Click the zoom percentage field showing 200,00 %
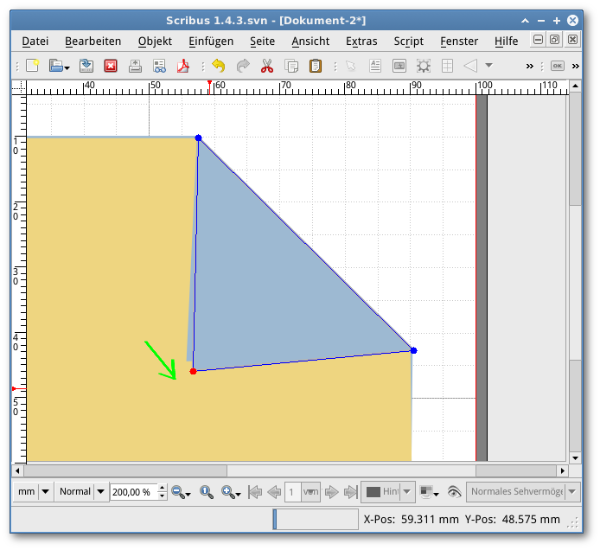 (132, 492)
